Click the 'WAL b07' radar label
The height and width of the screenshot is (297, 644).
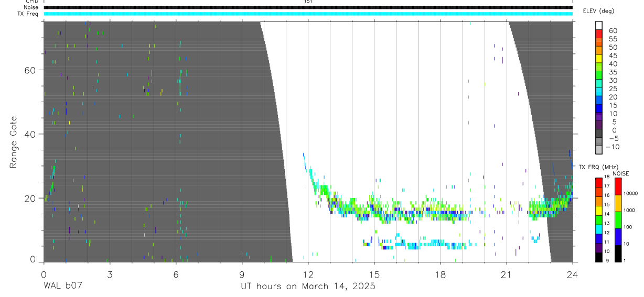[x=63, y=287]
